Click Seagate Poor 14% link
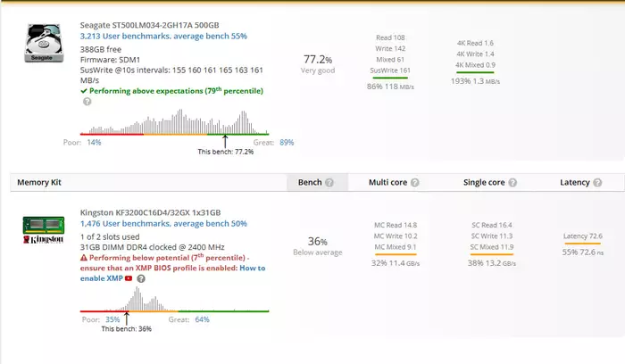The image size is (625, 364). click(94, 142)
